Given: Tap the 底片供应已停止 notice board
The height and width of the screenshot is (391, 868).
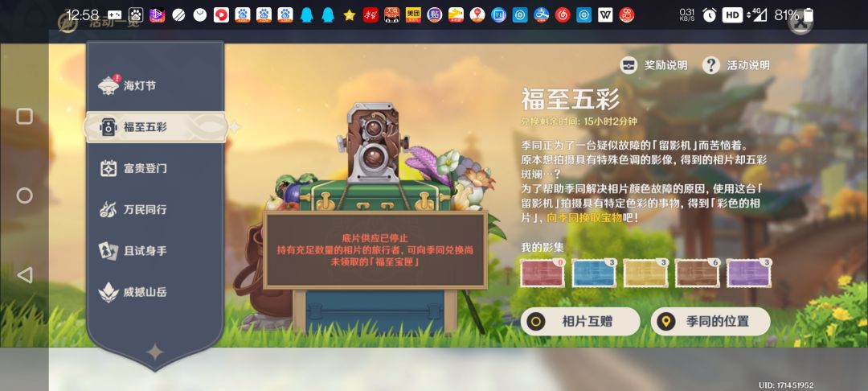Looking at the screenshot, I should 375,250.
